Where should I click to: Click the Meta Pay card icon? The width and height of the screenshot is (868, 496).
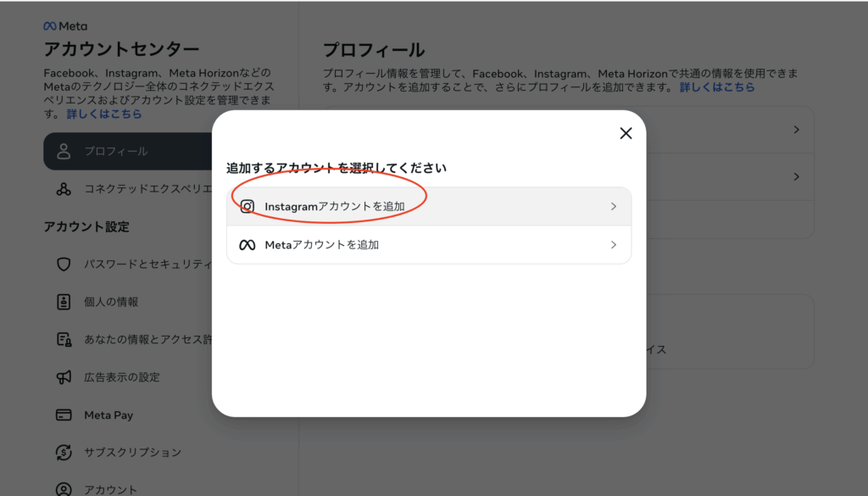pyautogui.click(x=64, y=415)
